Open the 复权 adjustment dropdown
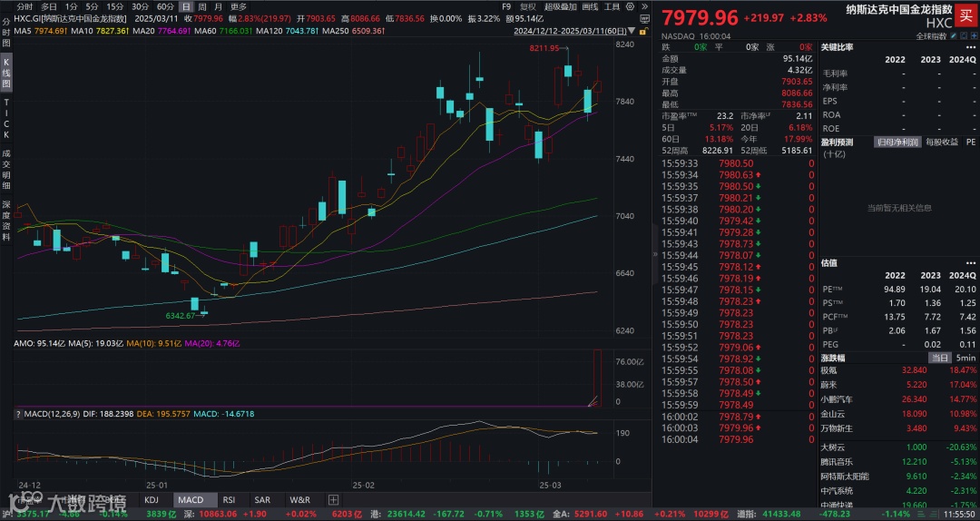 coord(528,6)
